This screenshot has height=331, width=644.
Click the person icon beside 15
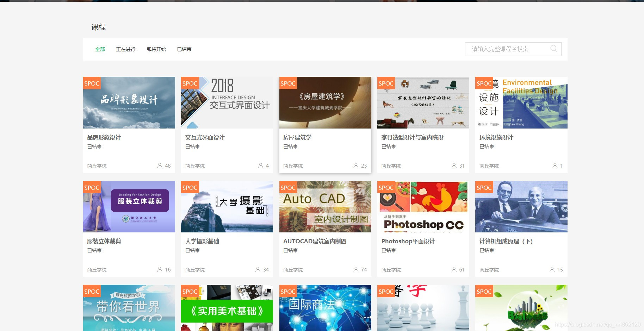(552, 269)
